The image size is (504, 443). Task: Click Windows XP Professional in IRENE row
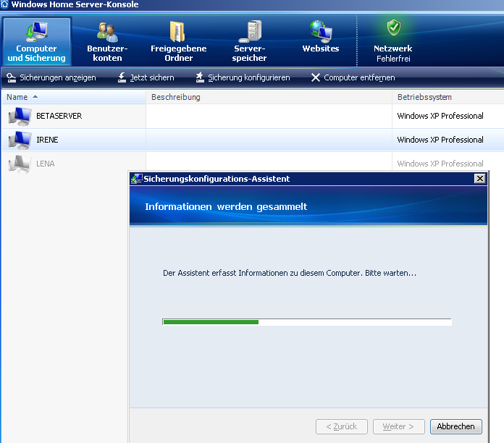coord(440,140)
